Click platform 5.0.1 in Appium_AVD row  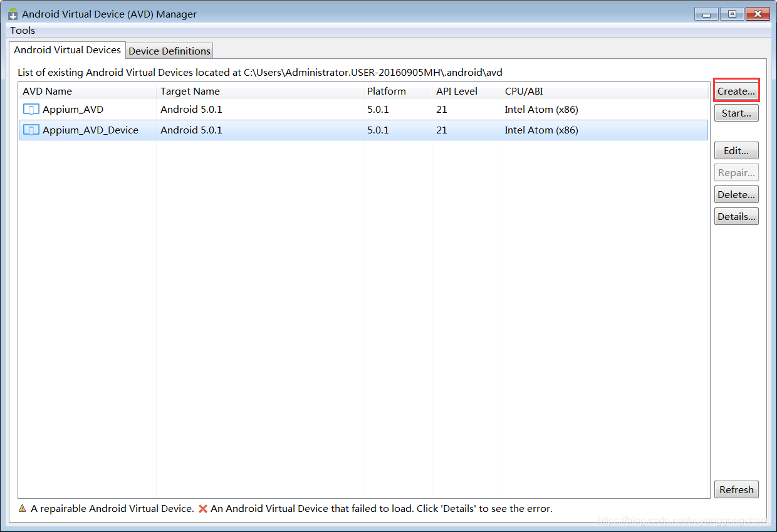tap(378, 110)
